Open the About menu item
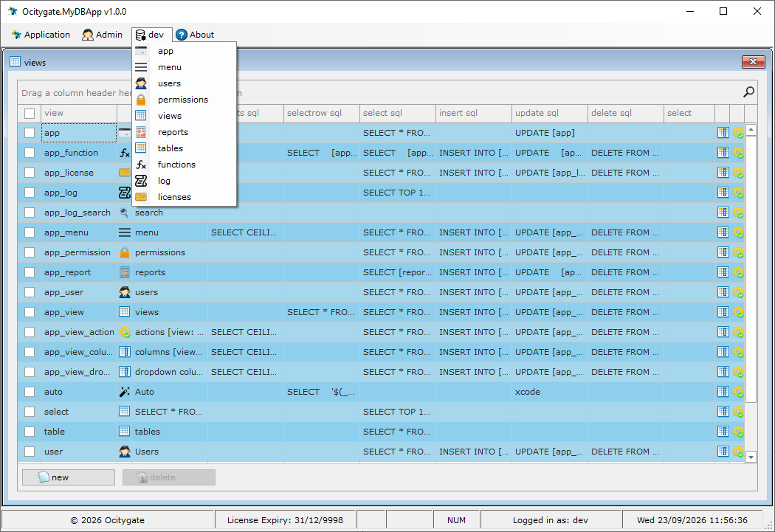Screen dimensions: 775x532 (x=196, y=35)
